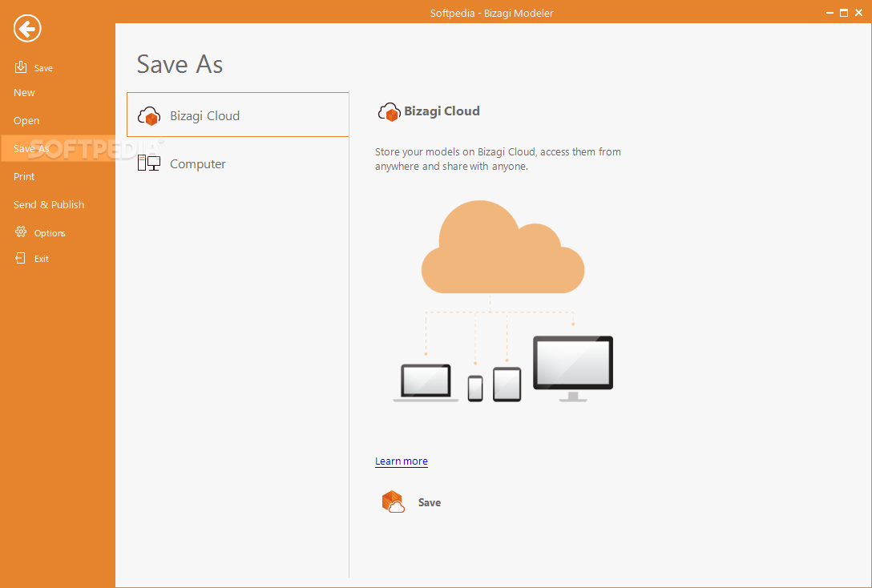Click the Exit door icon
Image resolution: width=872 pixels, height=588 pixels.
click(x=21, y=258)
